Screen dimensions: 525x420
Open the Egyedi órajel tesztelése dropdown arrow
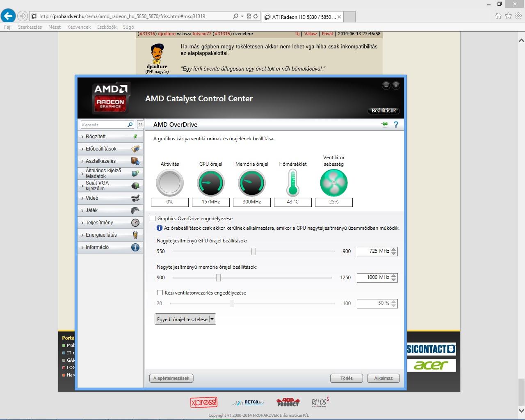212,319
